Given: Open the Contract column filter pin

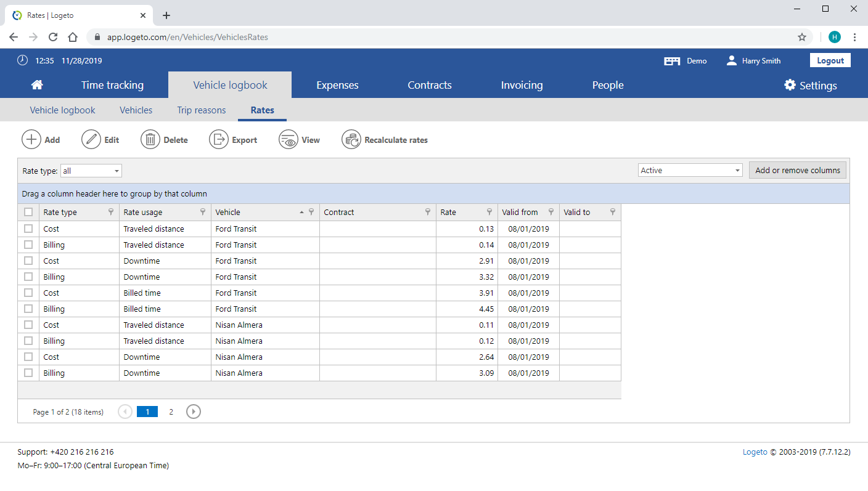Looking at the screenshot, I should (x=428, y=212).
